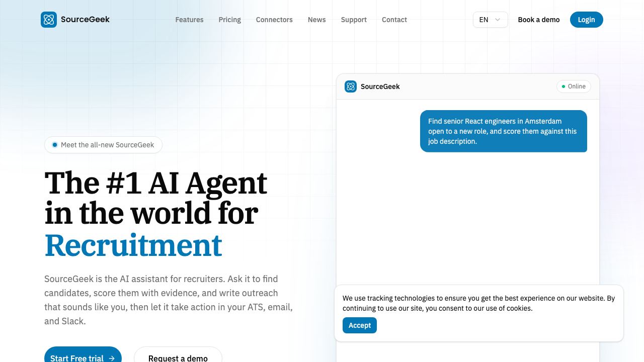The width and height of the screenshot is (644, 362).
Task: Click the SourceGeek brand name in header
Action: tap(85, 20)
